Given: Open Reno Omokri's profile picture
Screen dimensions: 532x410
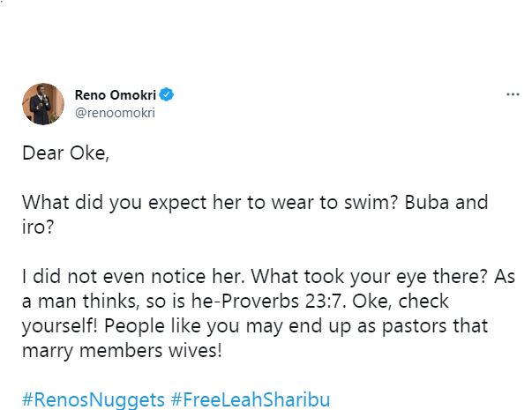Looking at the screenshot, I should click(x=42, y=104).
